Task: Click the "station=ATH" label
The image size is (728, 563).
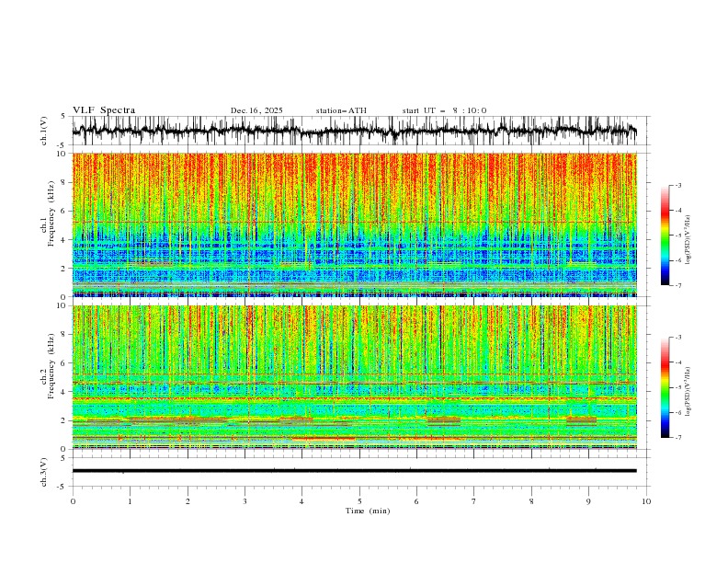Action: [341, 110]
